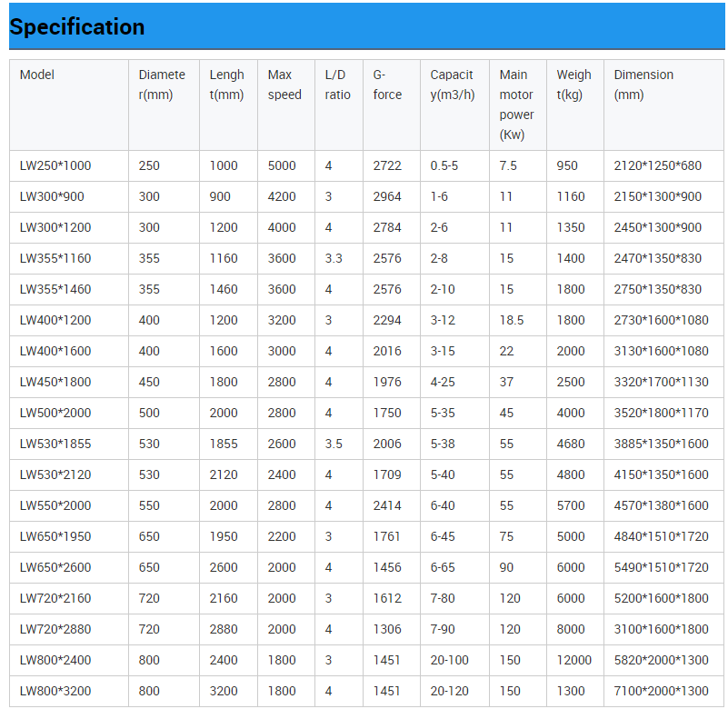Select the Weight(kg) column header

[x=574, y=83]
